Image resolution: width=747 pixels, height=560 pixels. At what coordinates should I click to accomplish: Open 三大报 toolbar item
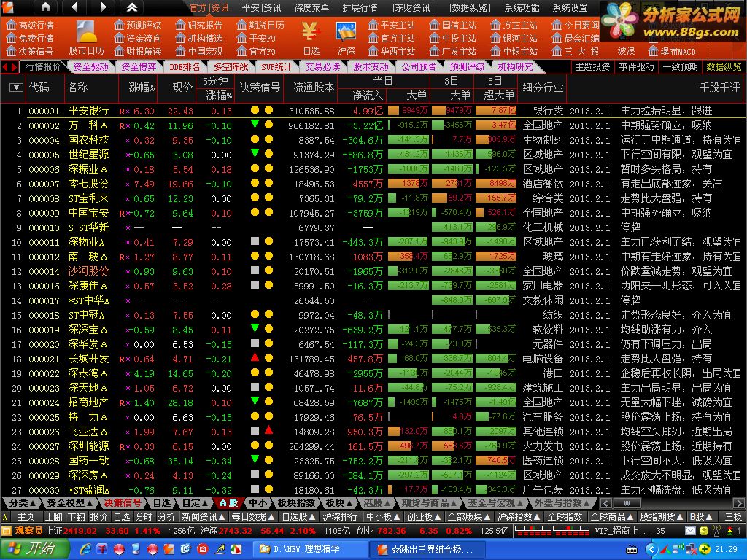(x=576, y=51)
